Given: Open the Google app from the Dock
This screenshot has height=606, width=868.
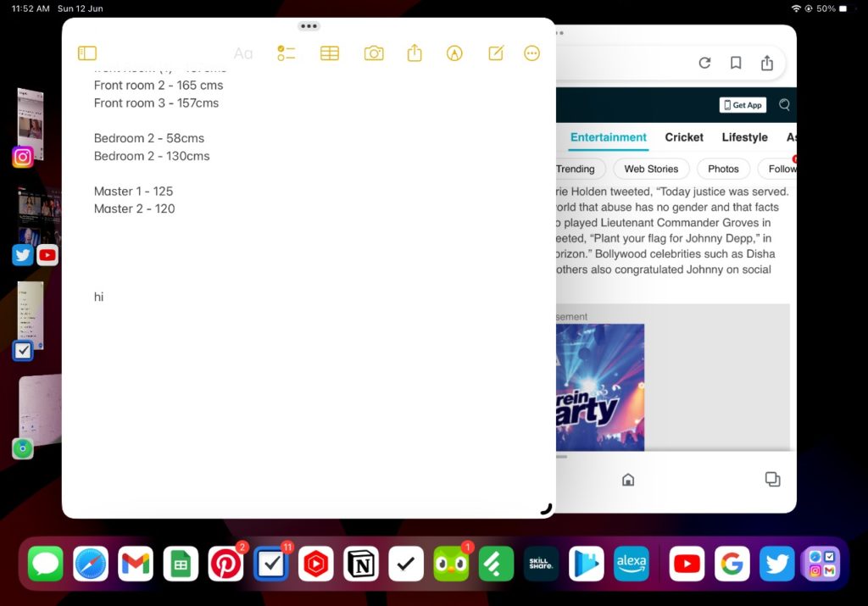Looking at the screenshot, I should (x=732, y=564).
